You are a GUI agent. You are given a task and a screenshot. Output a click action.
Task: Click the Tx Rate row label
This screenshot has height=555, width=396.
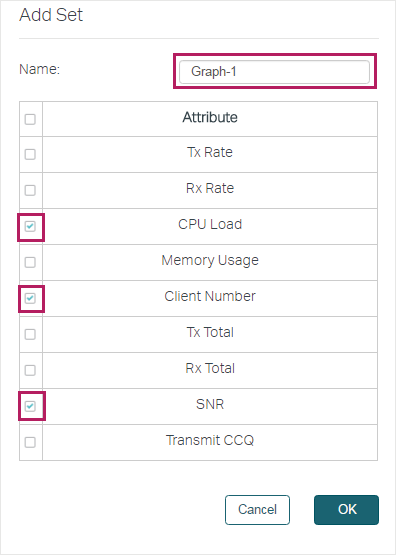(x=210, y=152)
